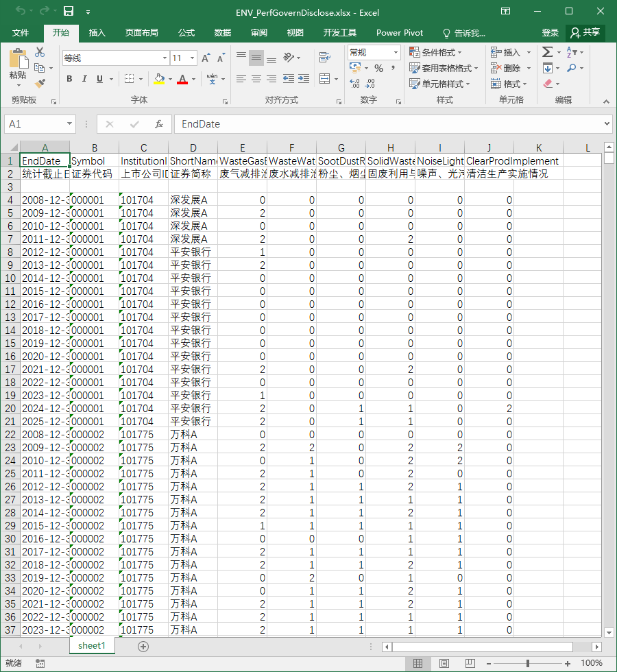The width and height of the screenshot is (617, 672).
Task: Toggle Bold formatting
Action: tap(69, 79)
